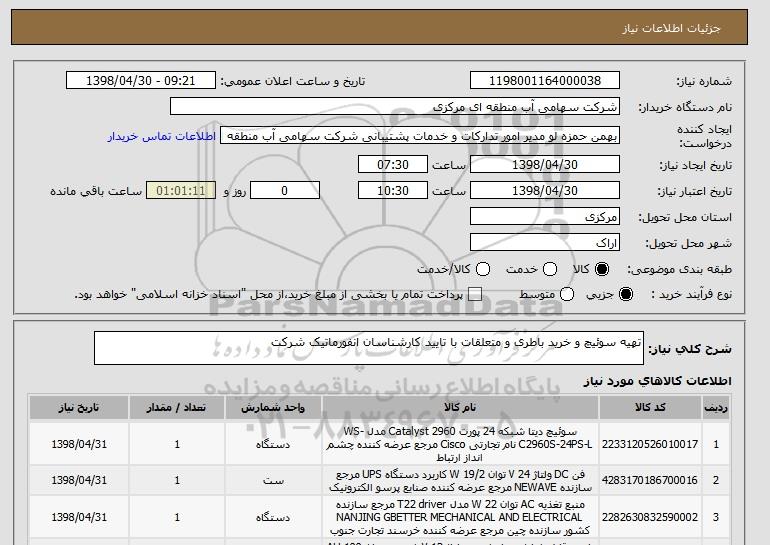Image resolution: width=770 pixels, height=545 pixels.
Task: Click need date 1398/04/31 in row 1
Action: (79, 444)
